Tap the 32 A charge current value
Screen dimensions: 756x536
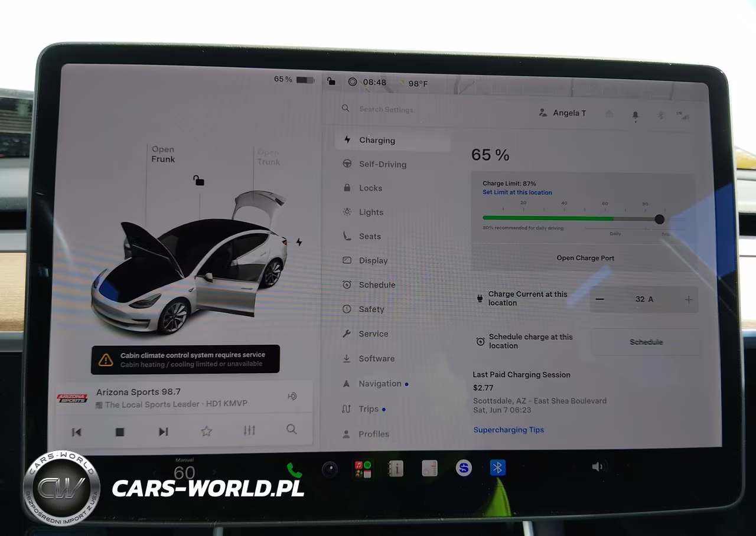pyautogui.click(x=644, y=299)
